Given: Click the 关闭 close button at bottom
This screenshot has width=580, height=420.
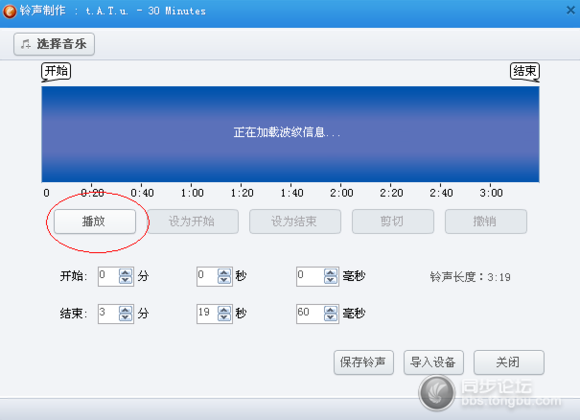Looking at the screenshot, I should [509, 362].
